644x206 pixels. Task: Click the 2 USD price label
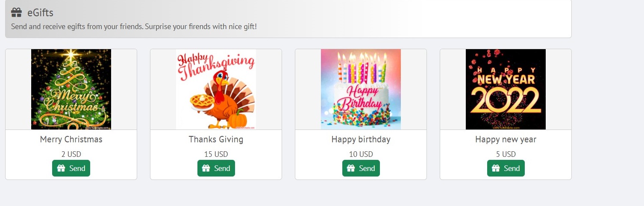coord(71,154)
